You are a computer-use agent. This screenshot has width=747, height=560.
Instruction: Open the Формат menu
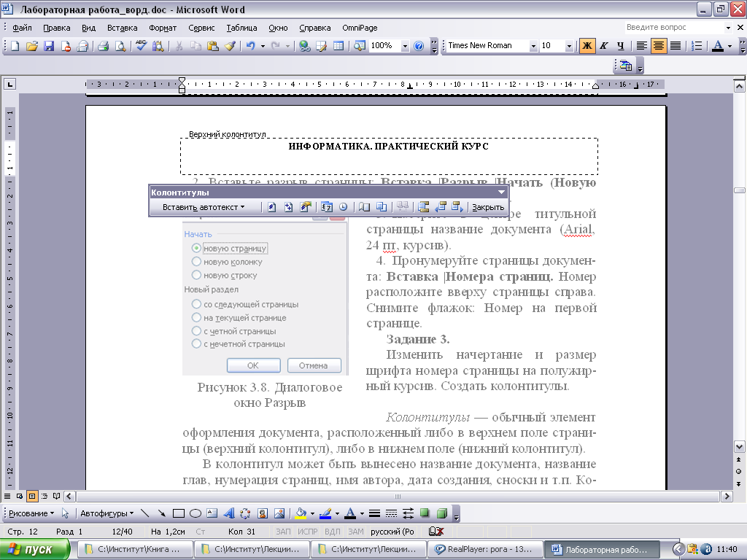click(163, 28)
